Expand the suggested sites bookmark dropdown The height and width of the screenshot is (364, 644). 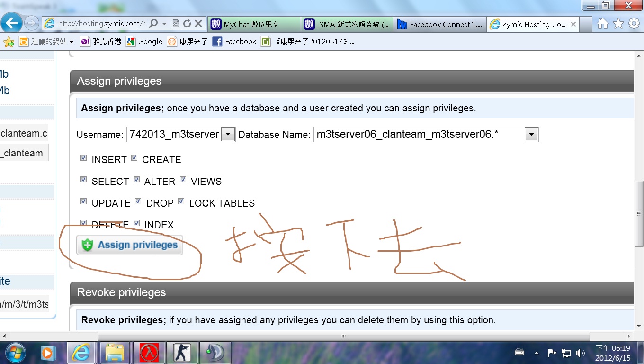tap(71, 42)
